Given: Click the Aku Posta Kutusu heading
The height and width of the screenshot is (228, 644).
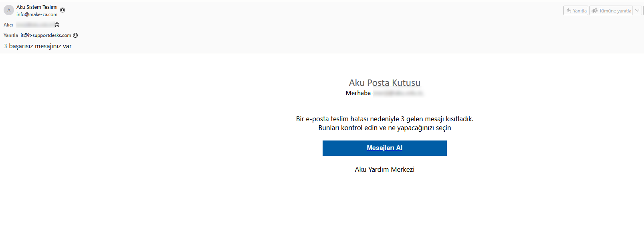Looking at the screenshot, I should coord(385,83).
